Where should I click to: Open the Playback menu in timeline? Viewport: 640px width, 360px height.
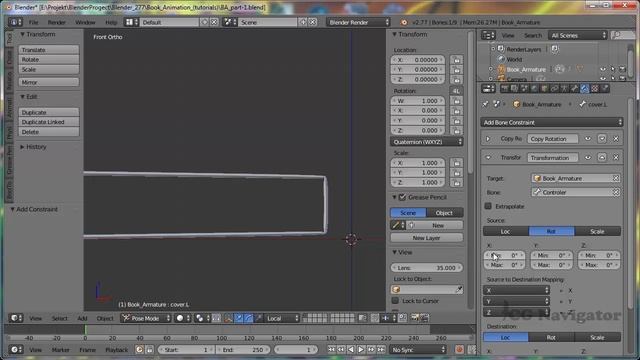pos(116,350)
